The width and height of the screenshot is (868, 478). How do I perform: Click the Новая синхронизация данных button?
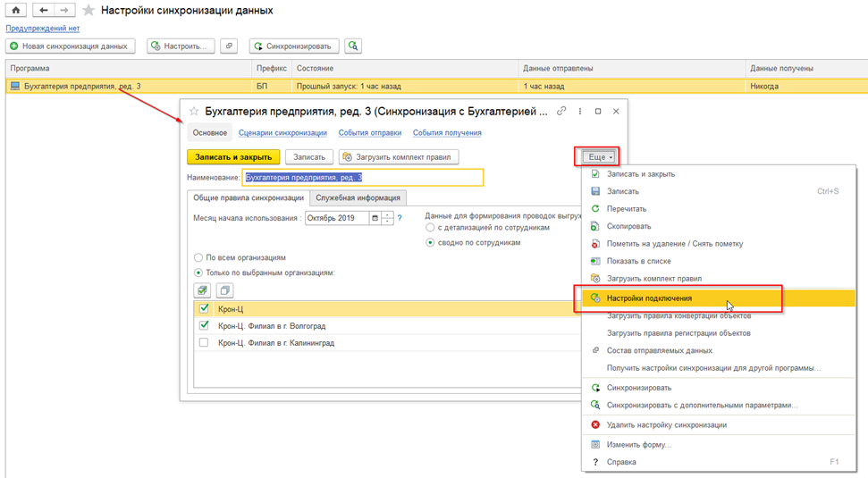pyautogui.click(x=71, y=46)
